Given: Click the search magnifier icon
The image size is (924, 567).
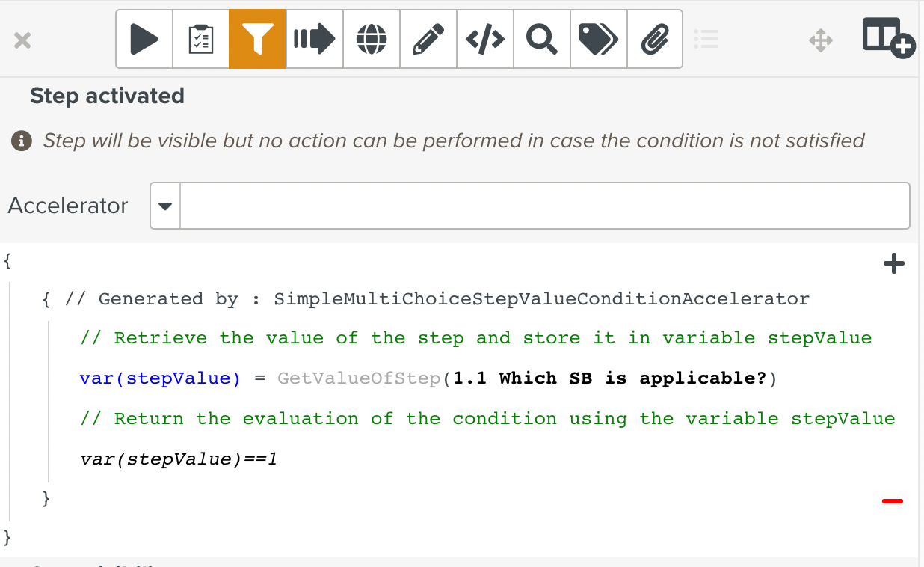Looking at the screenshot, I should tap(541, 38).
